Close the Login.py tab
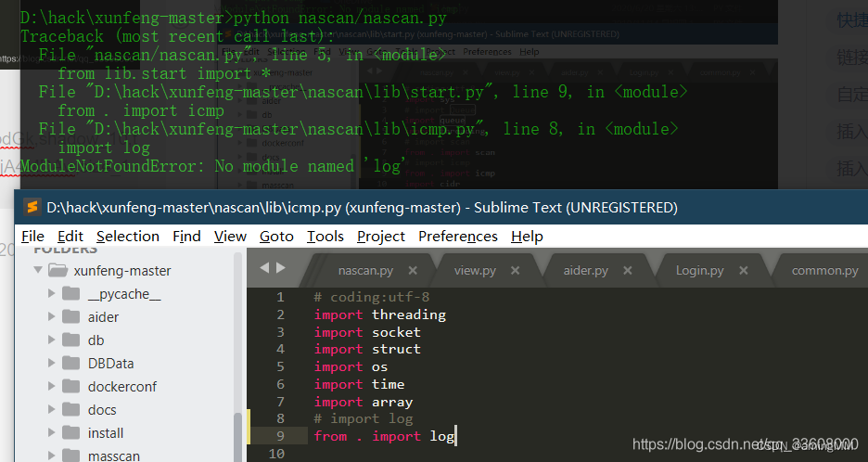 744,270
